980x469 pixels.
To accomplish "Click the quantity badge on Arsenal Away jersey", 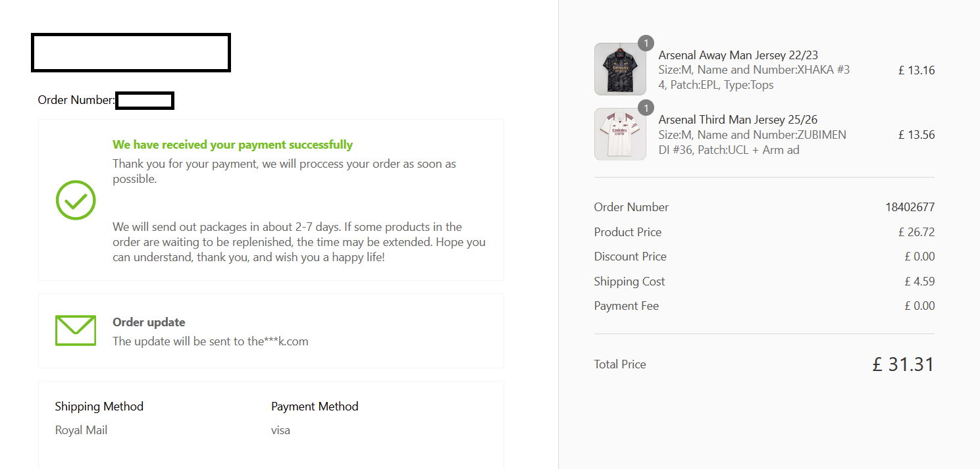I will 646,43.
